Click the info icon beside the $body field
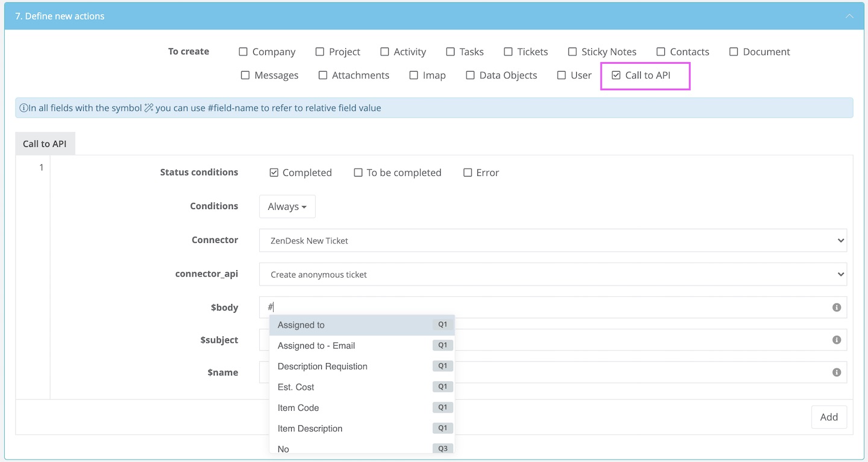868x462 pixels. [837, 307]
